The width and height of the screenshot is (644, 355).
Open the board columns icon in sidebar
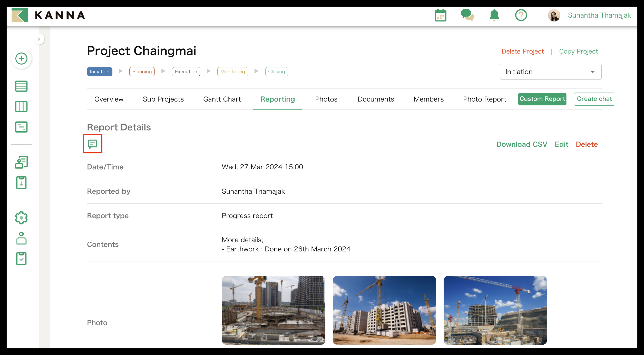[22, 106]
